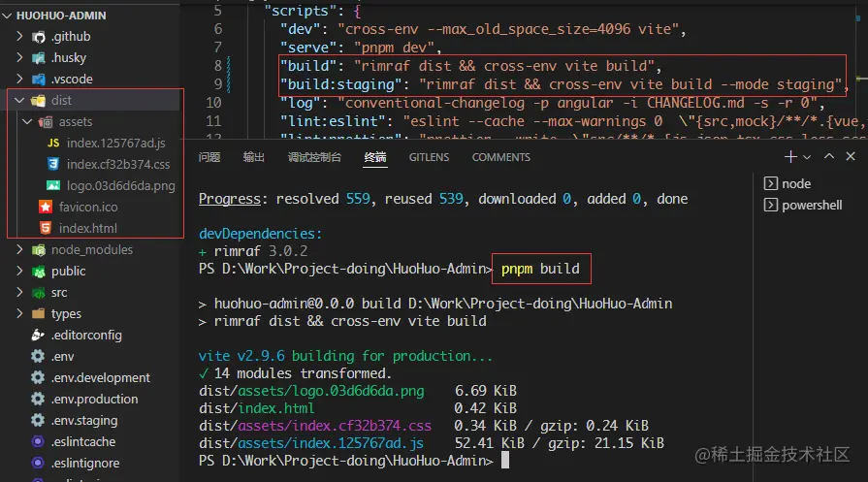Click the types folder icon
The width and height of the screenshot is (868, 482).
click(38, 314)
